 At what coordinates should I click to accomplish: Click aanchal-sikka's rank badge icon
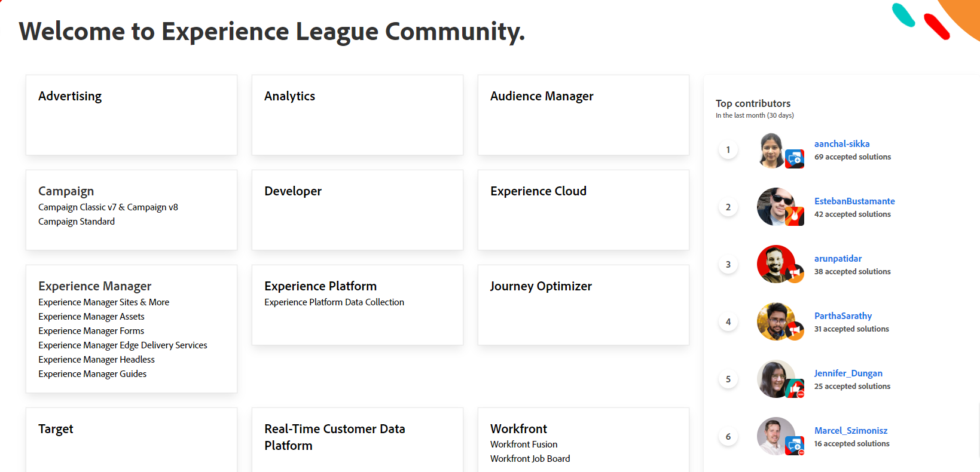click(795, 159)
